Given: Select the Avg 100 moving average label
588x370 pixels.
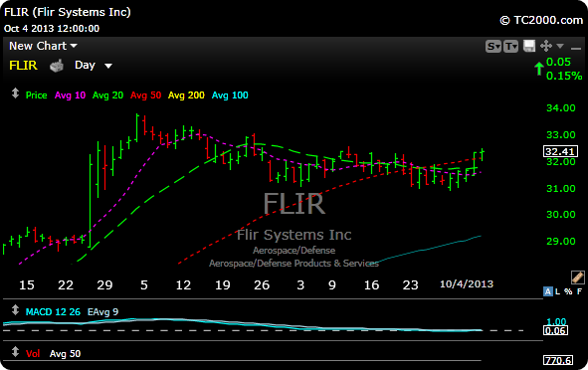Looking at the screenshot, I should coord(230,95).
